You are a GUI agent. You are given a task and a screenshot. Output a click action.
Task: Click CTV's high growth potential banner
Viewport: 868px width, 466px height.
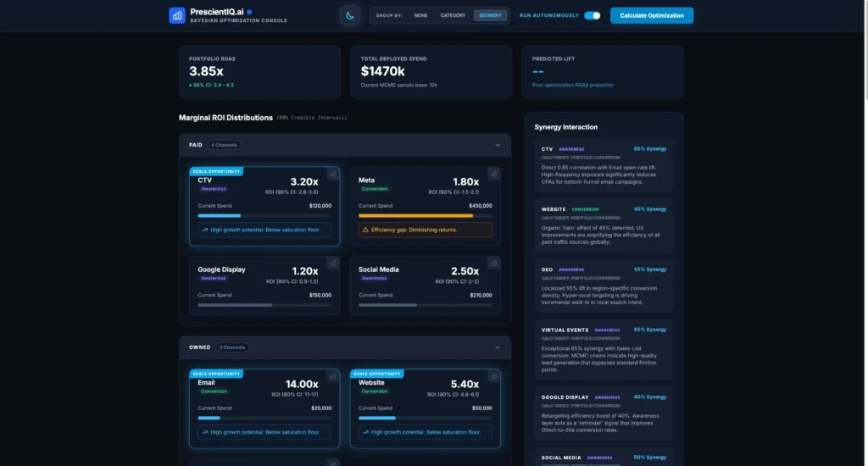click(264, 230)
